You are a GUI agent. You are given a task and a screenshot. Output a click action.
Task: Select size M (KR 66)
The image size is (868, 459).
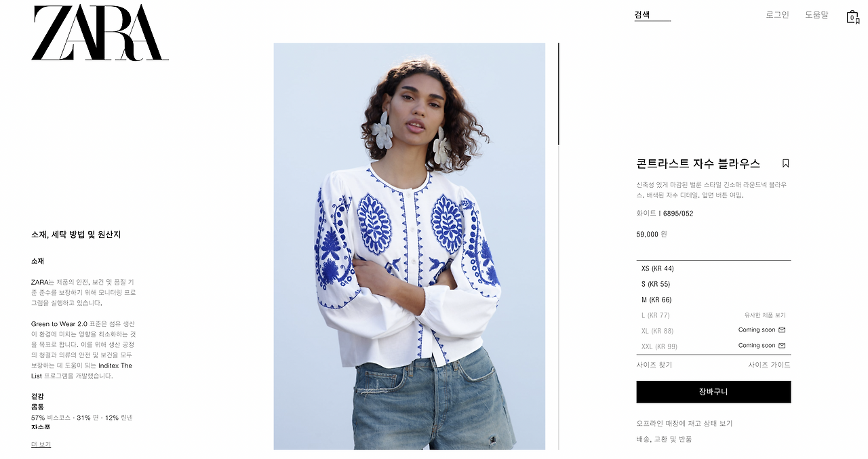tap(713, 300)
